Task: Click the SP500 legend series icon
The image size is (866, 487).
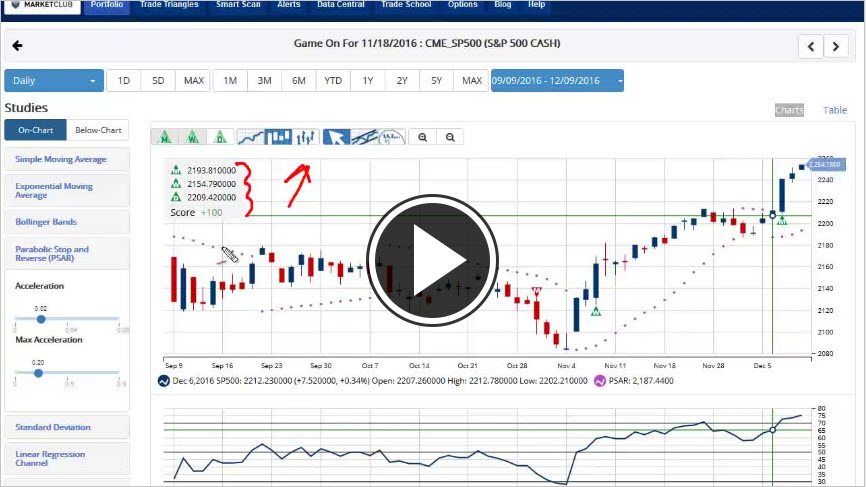Action: (x=163, y=381)
